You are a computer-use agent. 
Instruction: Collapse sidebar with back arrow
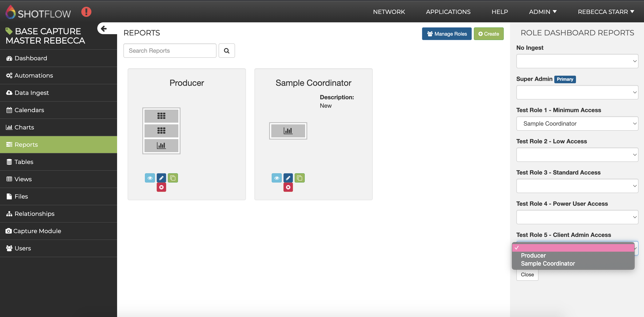[103, 28]
